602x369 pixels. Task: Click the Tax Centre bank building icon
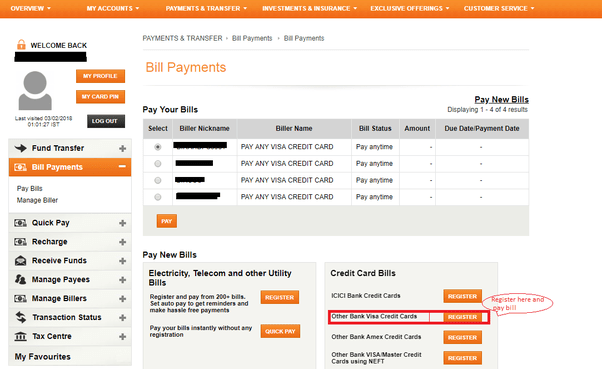[20, 336]
